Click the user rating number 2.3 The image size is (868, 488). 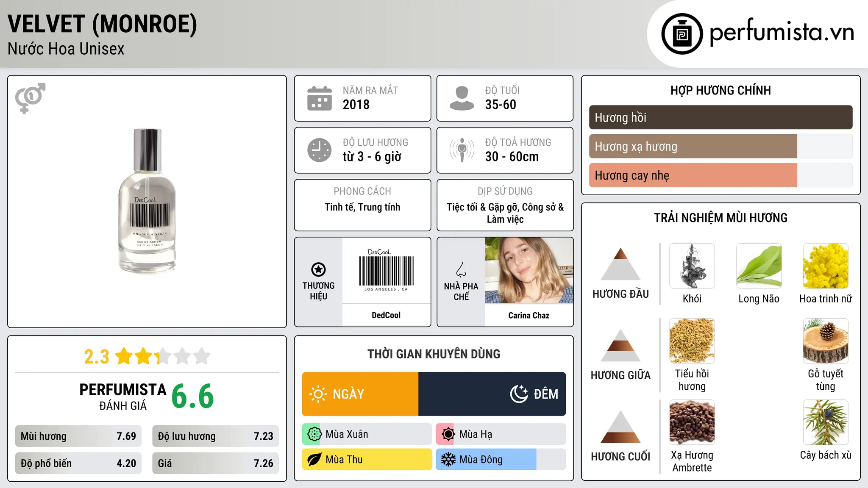[x=97, y=357]
